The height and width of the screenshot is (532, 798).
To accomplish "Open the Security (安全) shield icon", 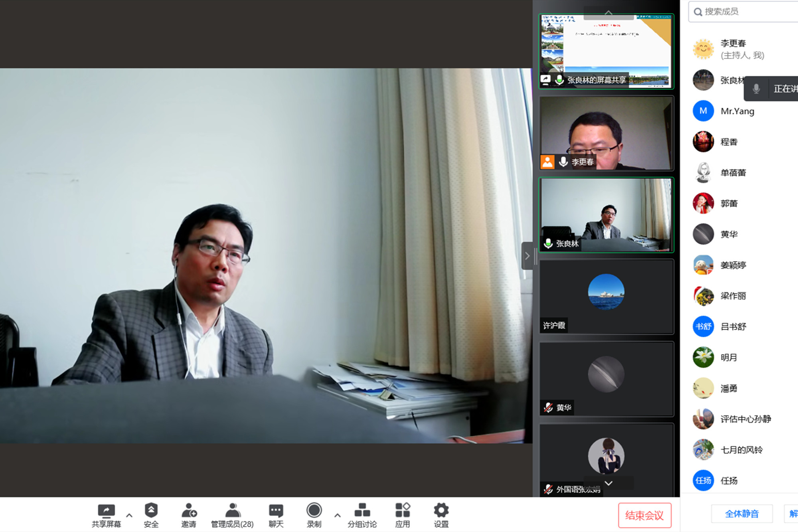I will (151, 510).
